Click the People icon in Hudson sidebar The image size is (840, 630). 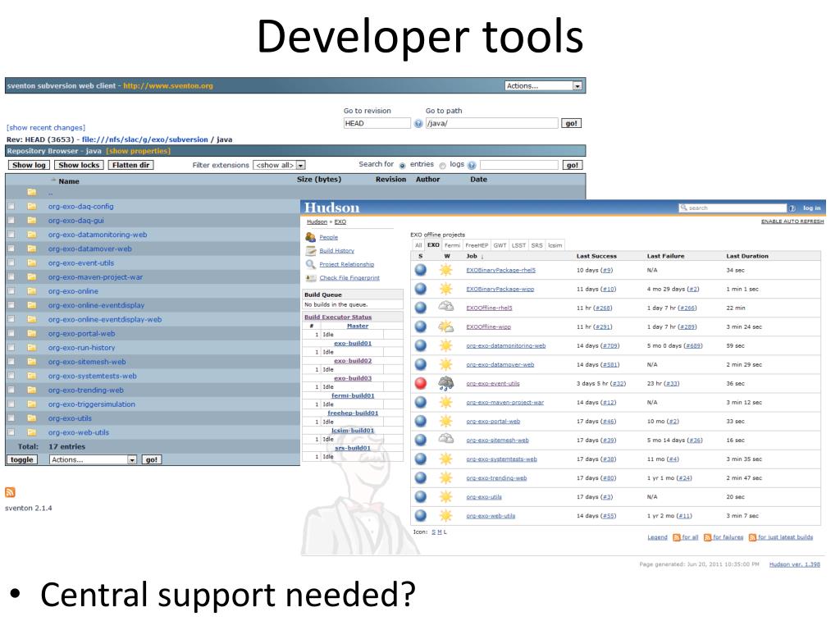(310, 237)
